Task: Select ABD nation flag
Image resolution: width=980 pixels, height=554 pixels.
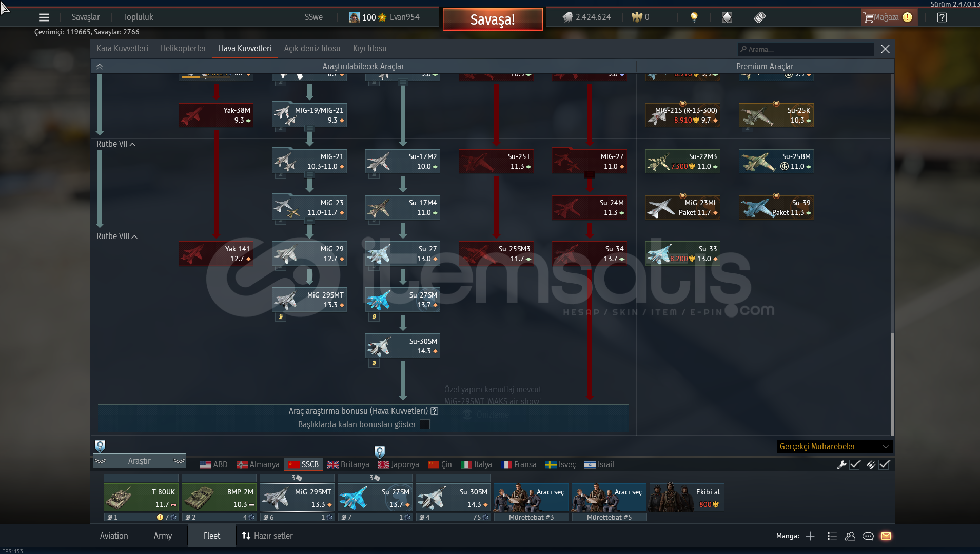Action: tap(213, 465)
